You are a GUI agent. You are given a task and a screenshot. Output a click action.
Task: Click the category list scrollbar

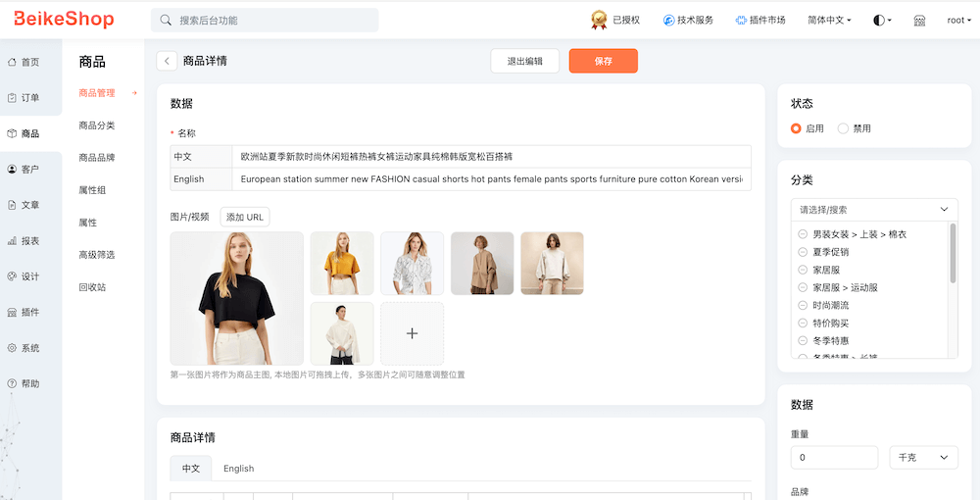953,255
